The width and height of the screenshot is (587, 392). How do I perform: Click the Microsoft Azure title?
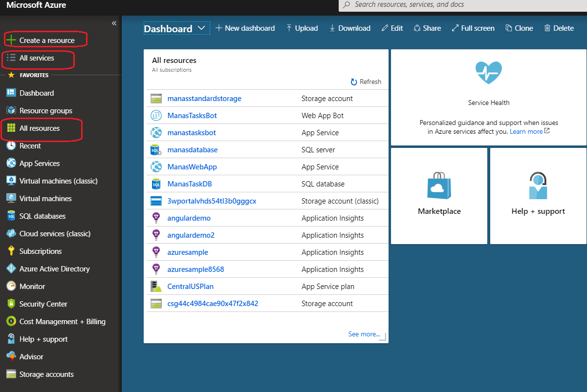[36, 5]
